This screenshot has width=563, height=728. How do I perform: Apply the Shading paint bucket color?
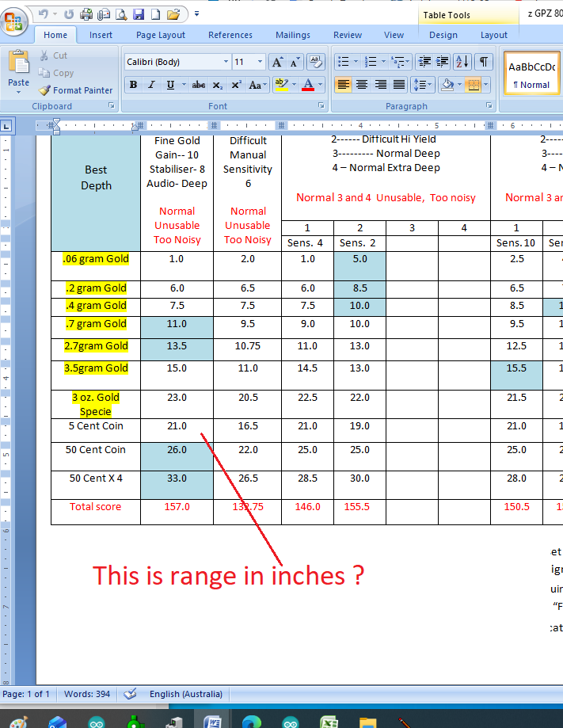[x=447, y=85]
